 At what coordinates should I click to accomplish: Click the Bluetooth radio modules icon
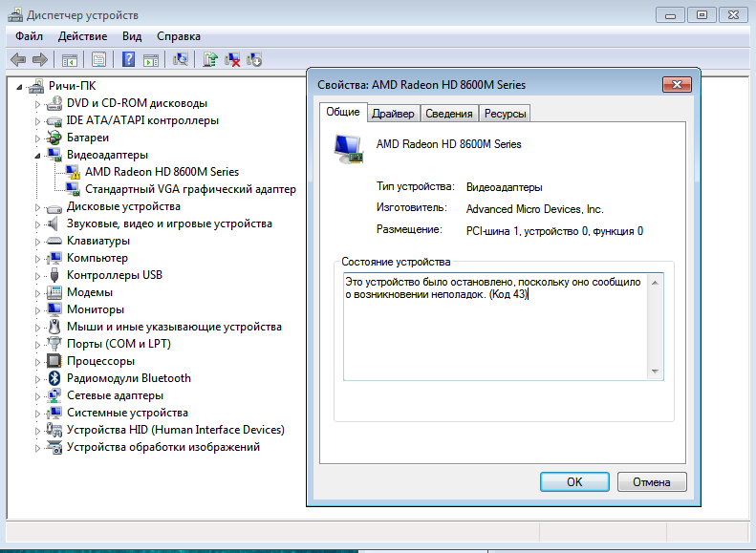tap(54, 378)
